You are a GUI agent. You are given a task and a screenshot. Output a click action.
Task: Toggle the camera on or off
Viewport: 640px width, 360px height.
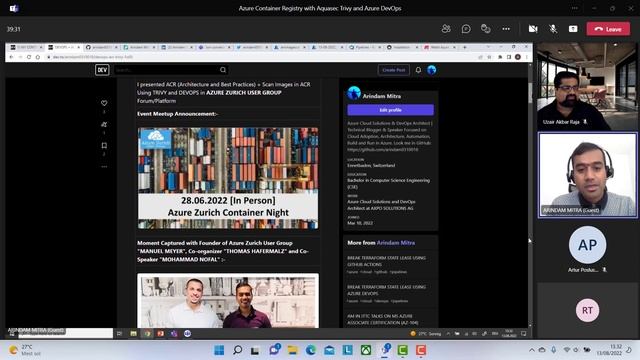click(x=533, y=29)
